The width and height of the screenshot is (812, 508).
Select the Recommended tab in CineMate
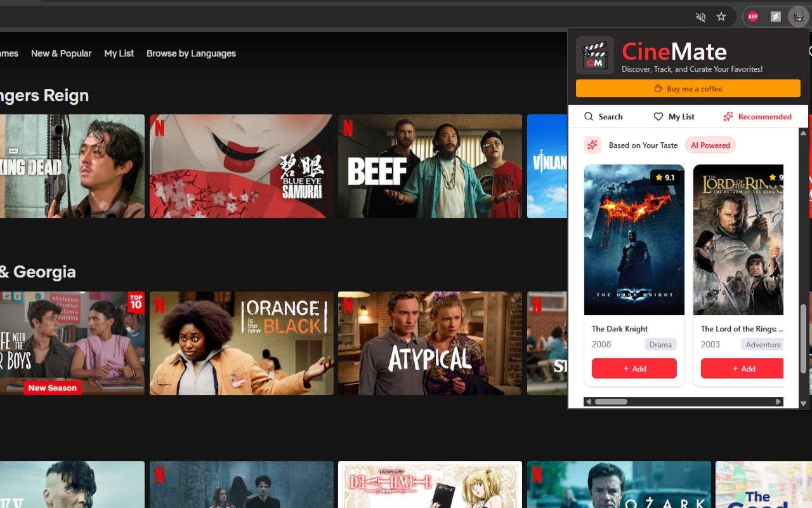point(757,116)
